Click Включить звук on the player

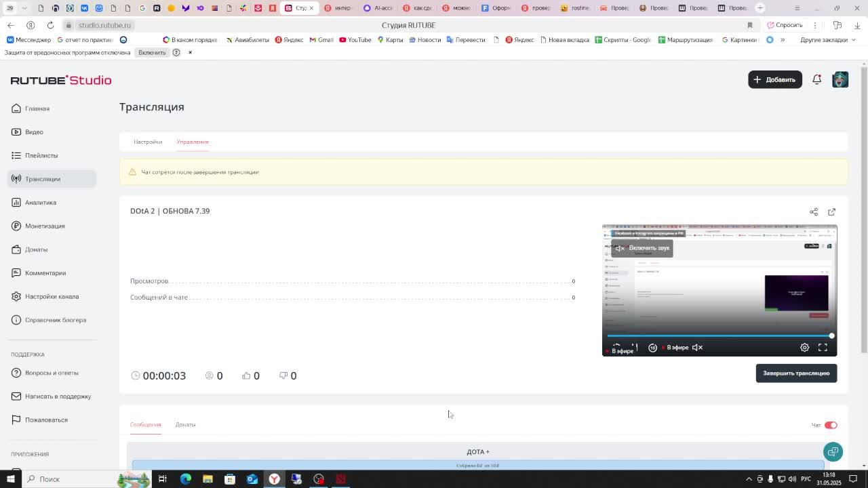click(642, 248)
